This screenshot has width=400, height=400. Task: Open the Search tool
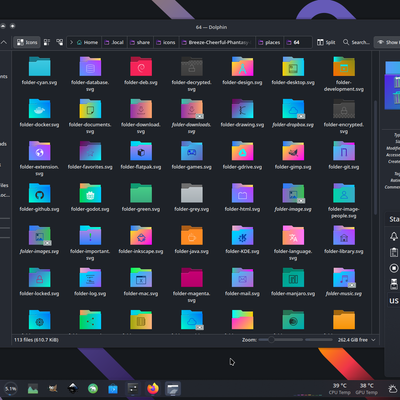(356, 42)
